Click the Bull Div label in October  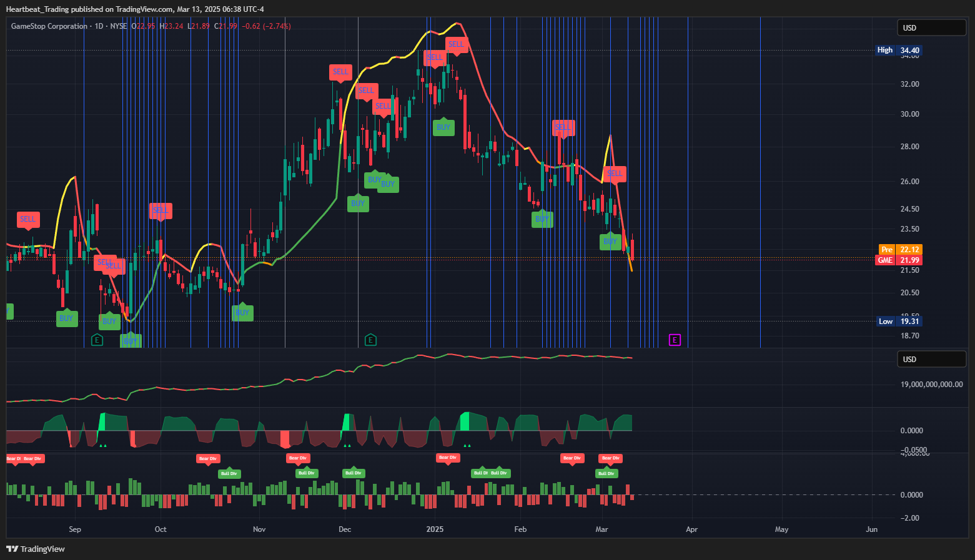click(229, 473)
